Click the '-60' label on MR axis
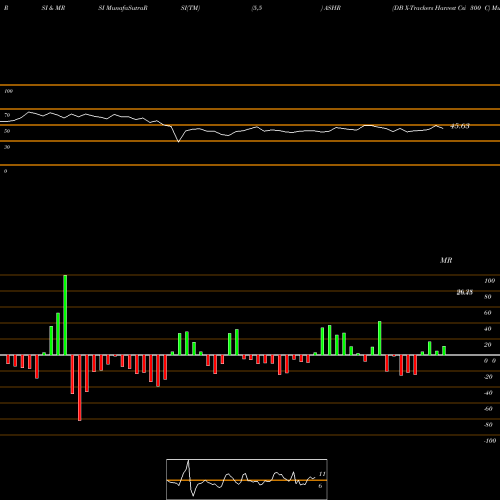Screen dimensions: 500x500 [488, 409]
